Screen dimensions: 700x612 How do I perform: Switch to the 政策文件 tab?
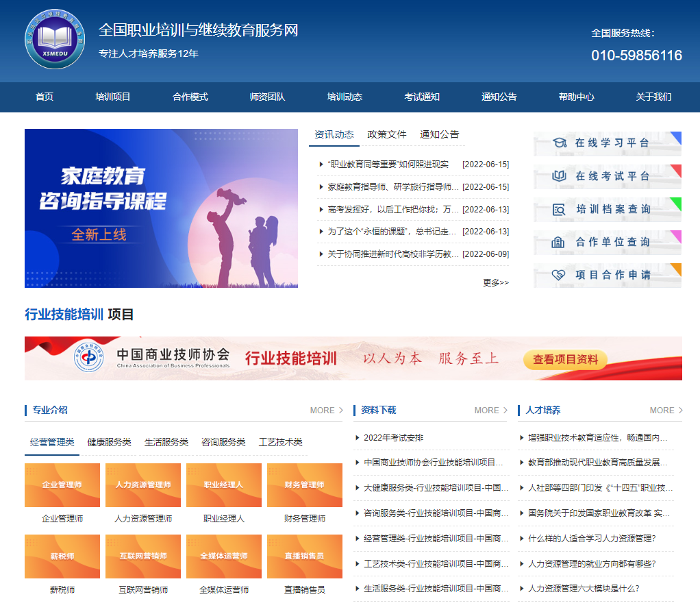pos(387,134)
